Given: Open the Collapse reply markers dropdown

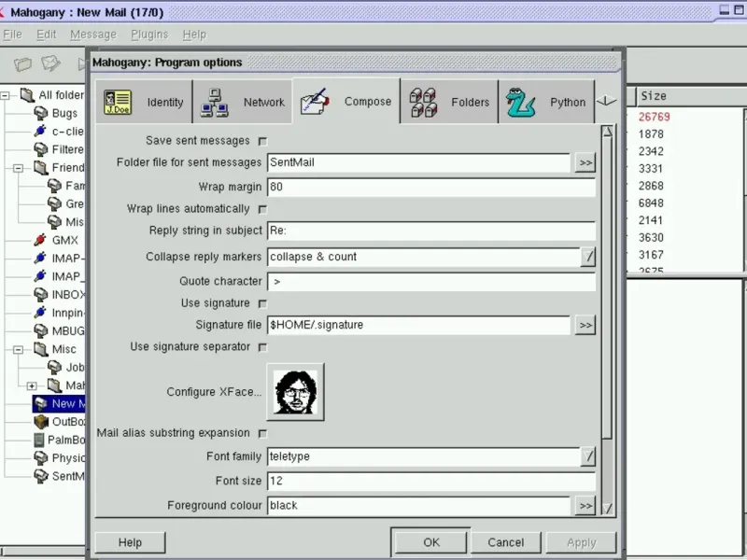Looking at the screenshot, I should pyautogui.click(x=588, y=258).
